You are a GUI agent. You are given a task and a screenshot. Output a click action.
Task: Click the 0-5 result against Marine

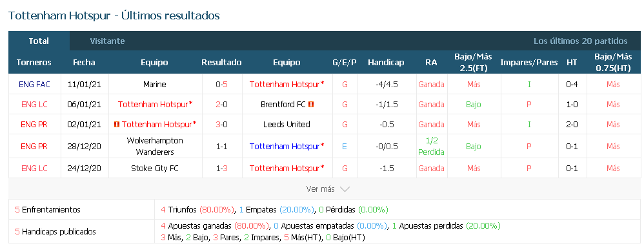tap(222, 85)
